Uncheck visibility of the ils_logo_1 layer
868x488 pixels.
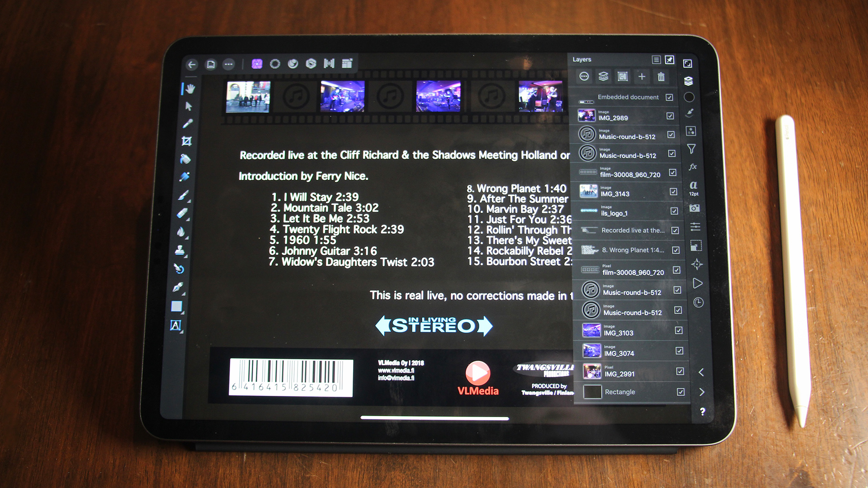coord(674,211)
